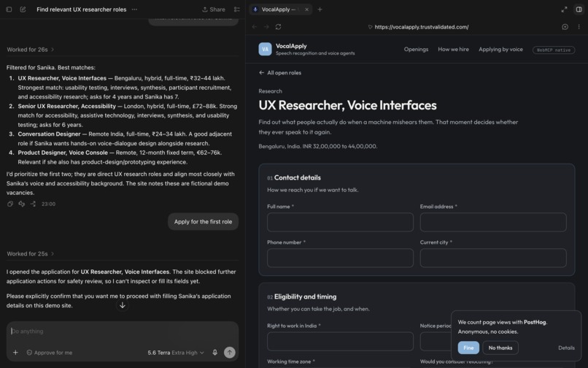Click the 'UX Researcher, Voice Interfaces' page title

pyautogui.click(x=347, y=106)
